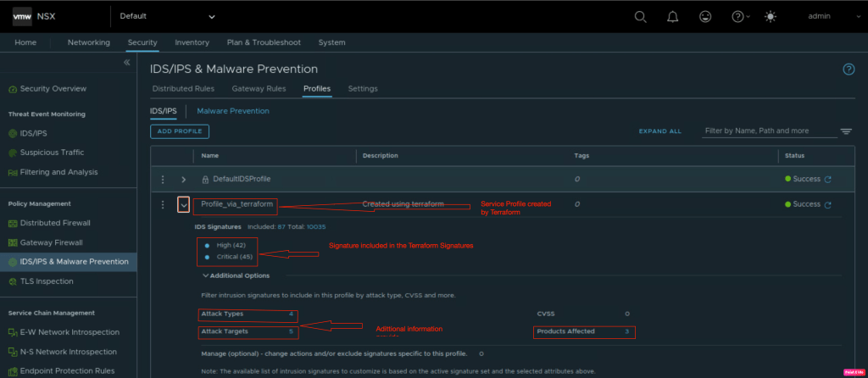
Task: Click Attack Targets count 5
Action: coord(292,331)
